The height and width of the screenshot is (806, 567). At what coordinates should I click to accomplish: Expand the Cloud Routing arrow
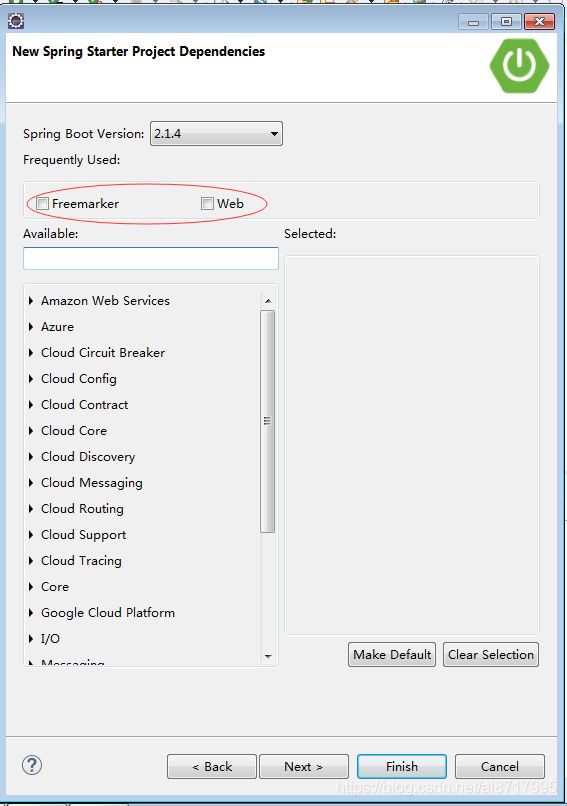pos(31,509)
